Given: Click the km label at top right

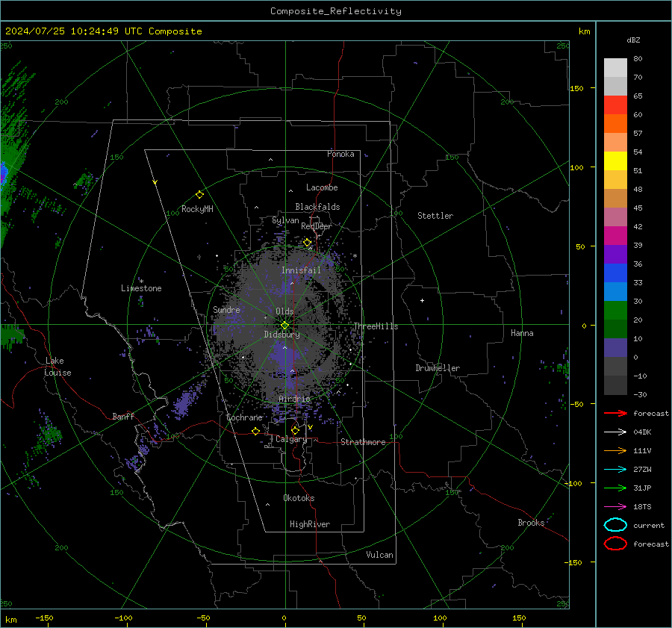Looking at the screenshot, I should coord(584,31).
